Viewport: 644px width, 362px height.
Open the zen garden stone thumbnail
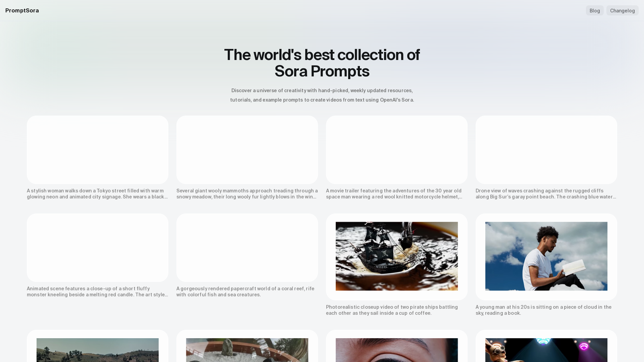point(247,350)
